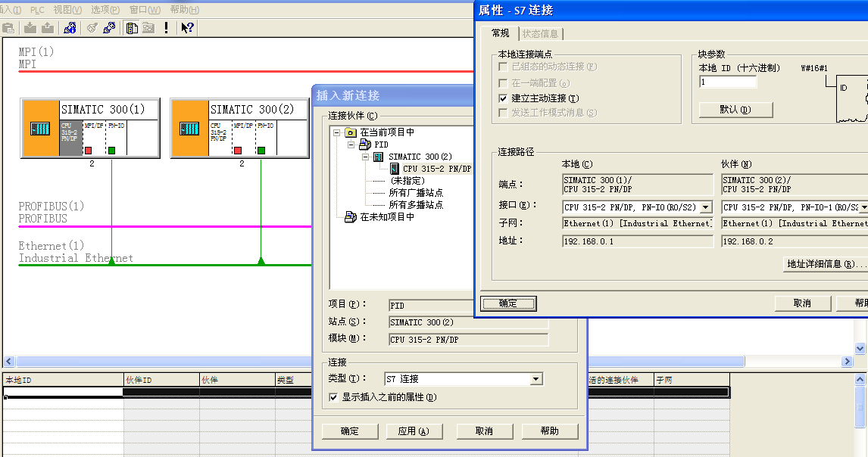The width and height of the screenshot is (868, 457).
Task: Click the network view scroll-right arrow
Action: (846, 361)
